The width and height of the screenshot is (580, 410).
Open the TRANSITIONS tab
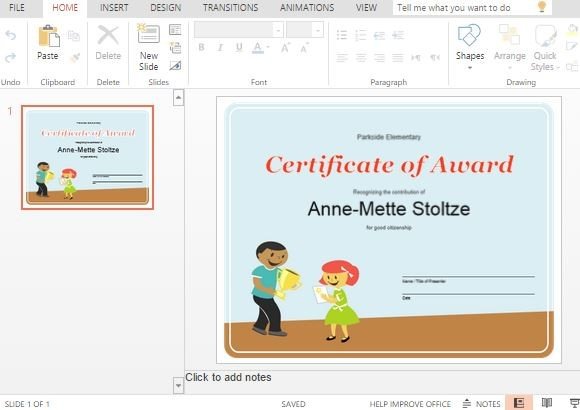(x=230, y=8)
